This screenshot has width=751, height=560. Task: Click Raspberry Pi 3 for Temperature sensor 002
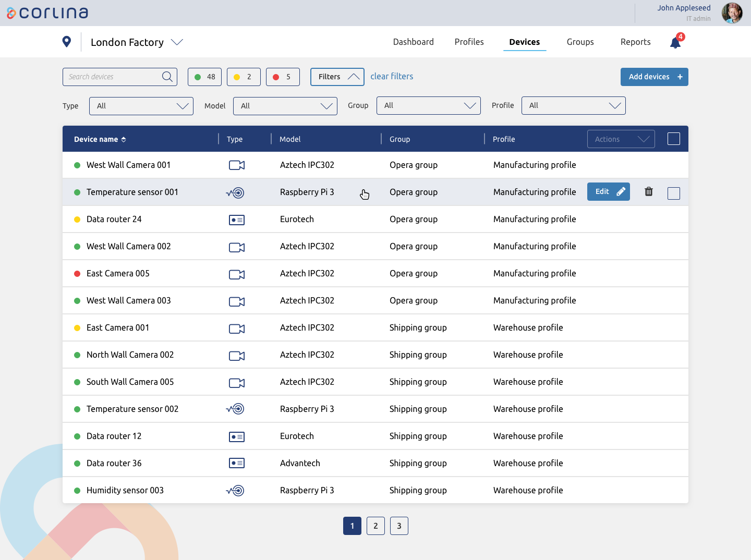(x=307, y=409)
